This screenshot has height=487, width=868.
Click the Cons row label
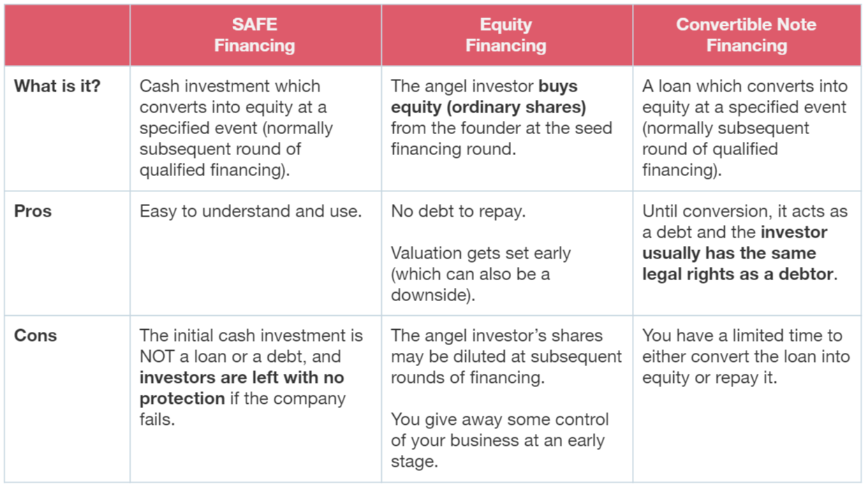(36, 335)
